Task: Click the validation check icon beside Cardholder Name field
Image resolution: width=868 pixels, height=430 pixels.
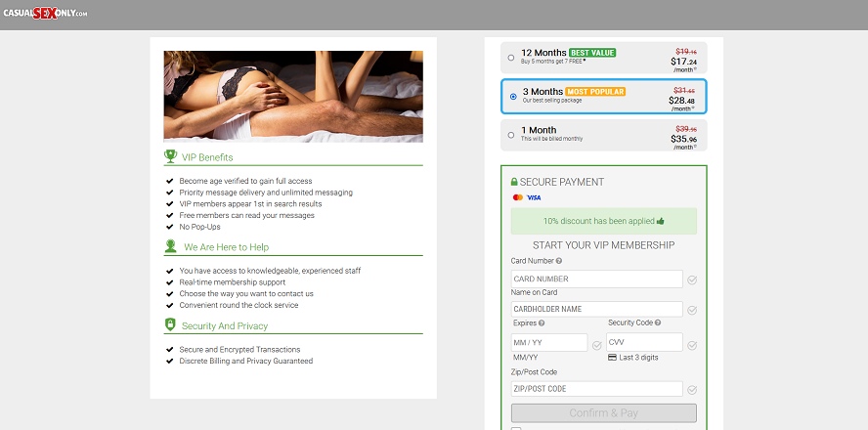Action: [x=692, y=310]
